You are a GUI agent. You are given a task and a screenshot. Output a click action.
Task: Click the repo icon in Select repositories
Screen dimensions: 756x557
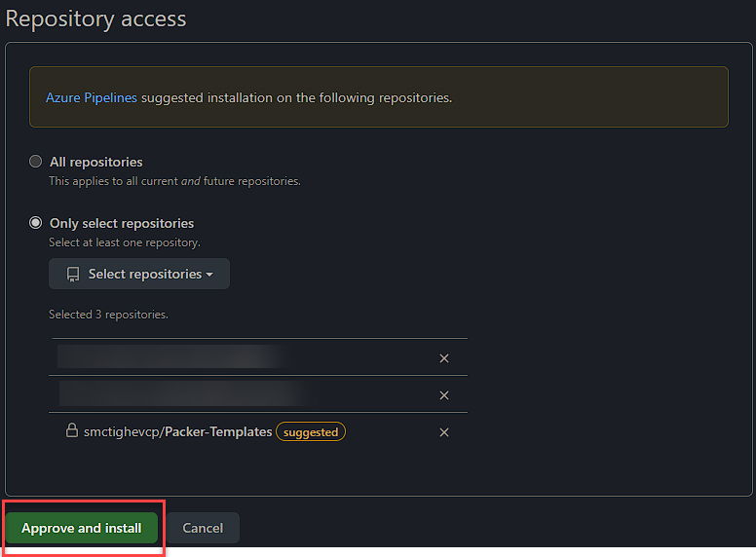coord(73,275)
